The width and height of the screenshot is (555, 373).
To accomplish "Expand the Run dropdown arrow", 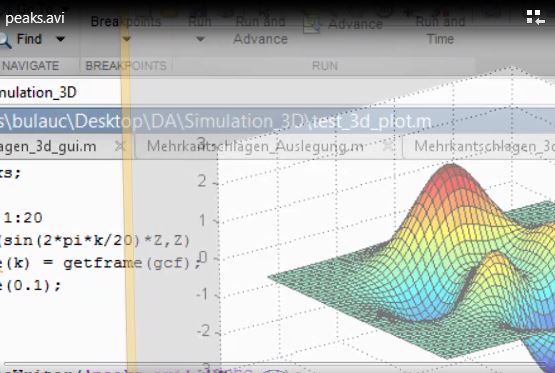I will pos(200,38).
